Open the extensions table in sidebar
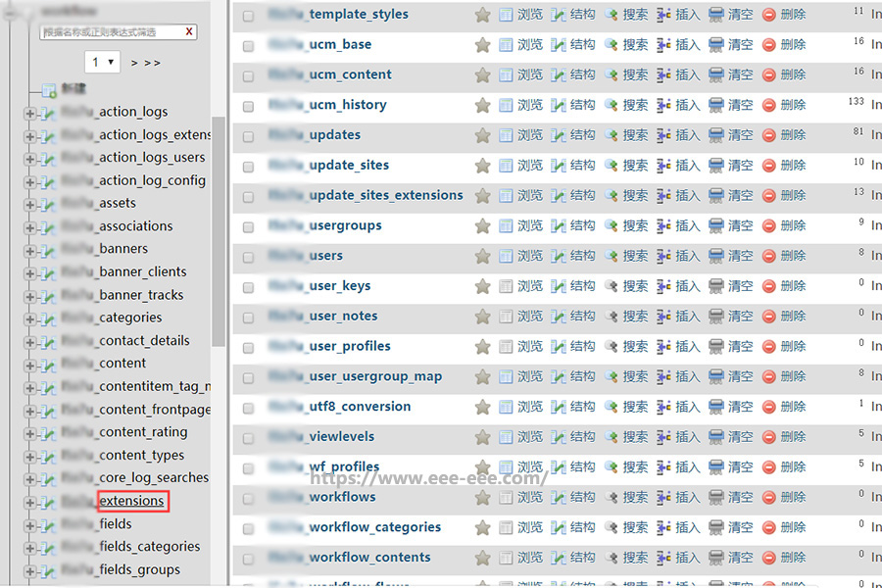The image size is (882, 588). coord(131,501)
